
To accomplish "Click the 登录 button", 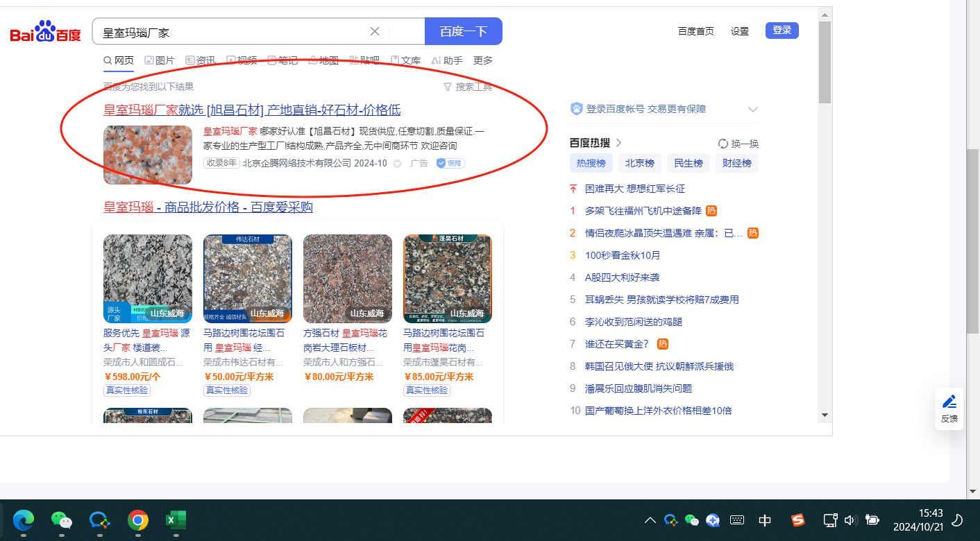I will click(x=782, y=31).
